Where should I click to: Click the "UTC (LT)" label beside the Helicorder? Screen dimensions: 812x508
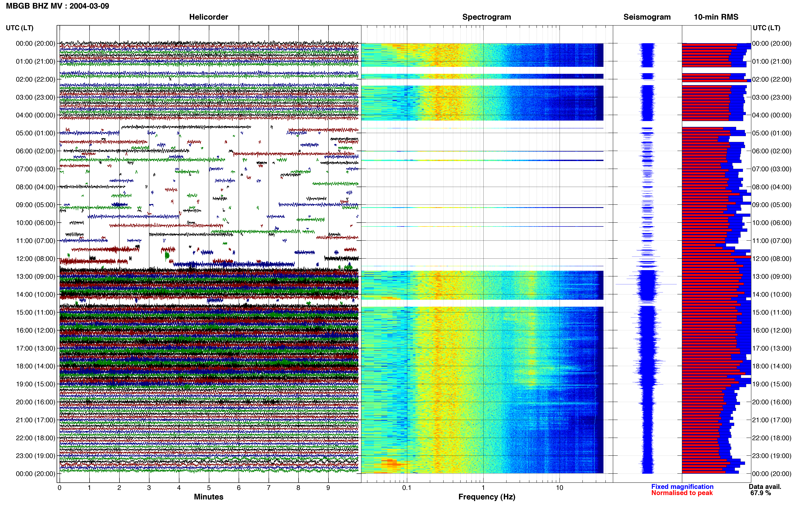click(x=20, y=28)
